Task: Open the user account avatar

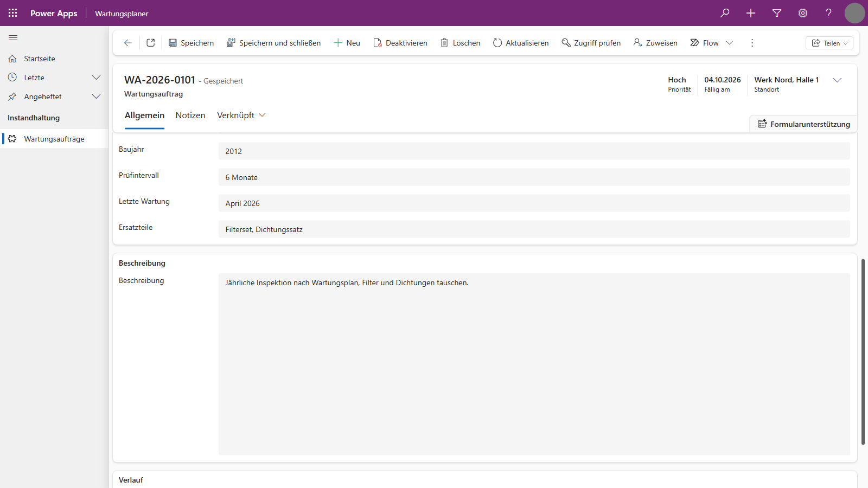Action: (x=854, y=13)
